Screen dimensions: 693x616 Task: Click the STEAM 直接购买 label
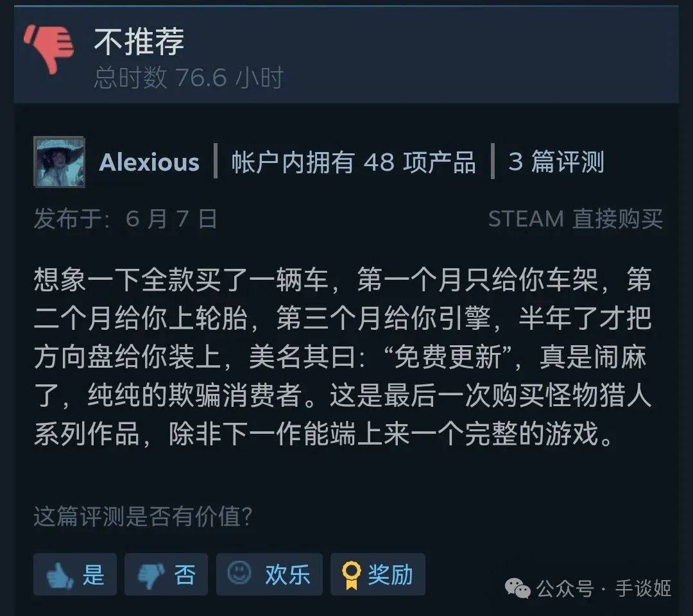pyautogui.click(x=575, y=219)
